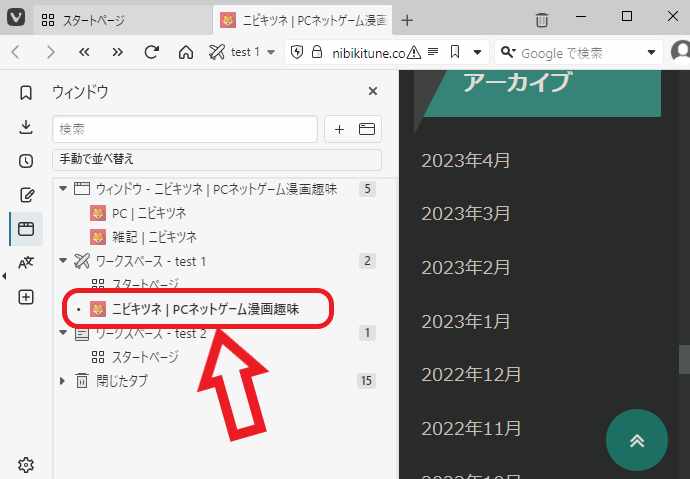Screen dimensions: 690x479
Task: Open the Bookmarks panel
Action: [x=26, y=93]
